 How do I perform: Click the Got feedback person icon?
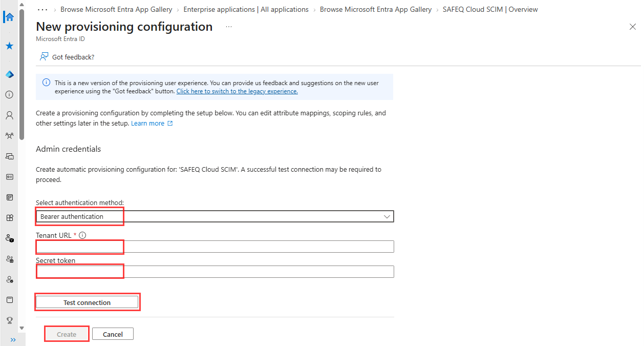(x=44, y=56)
